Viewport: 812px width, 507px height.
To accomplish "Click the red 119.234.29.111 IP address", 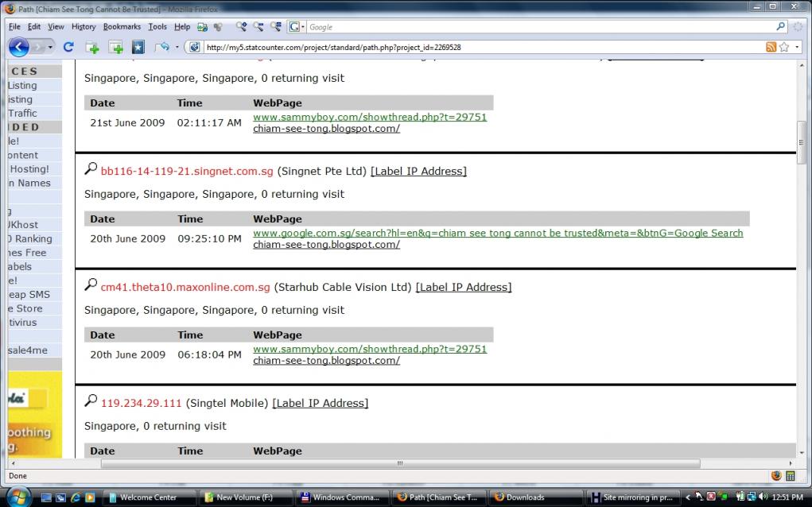I will click(142, 403).
